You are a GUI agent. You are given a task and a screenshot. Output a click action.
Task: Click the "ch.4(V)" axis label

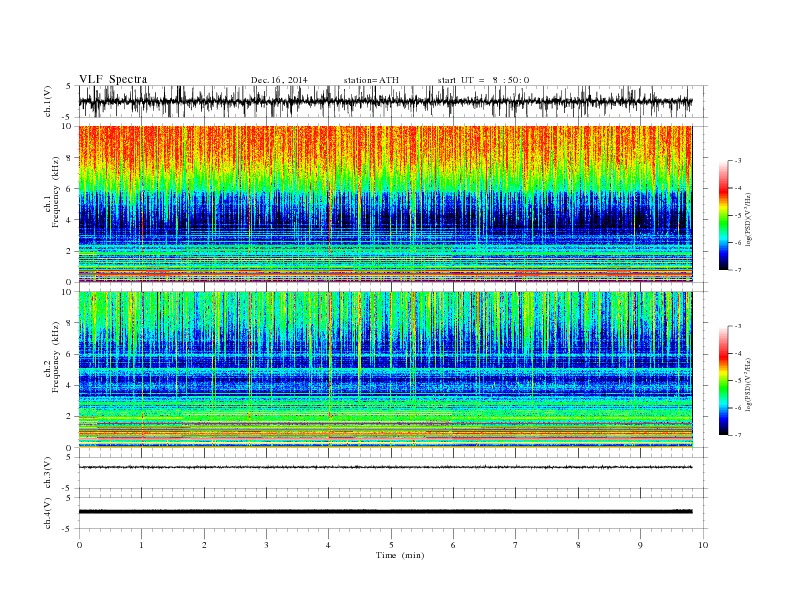48,513
